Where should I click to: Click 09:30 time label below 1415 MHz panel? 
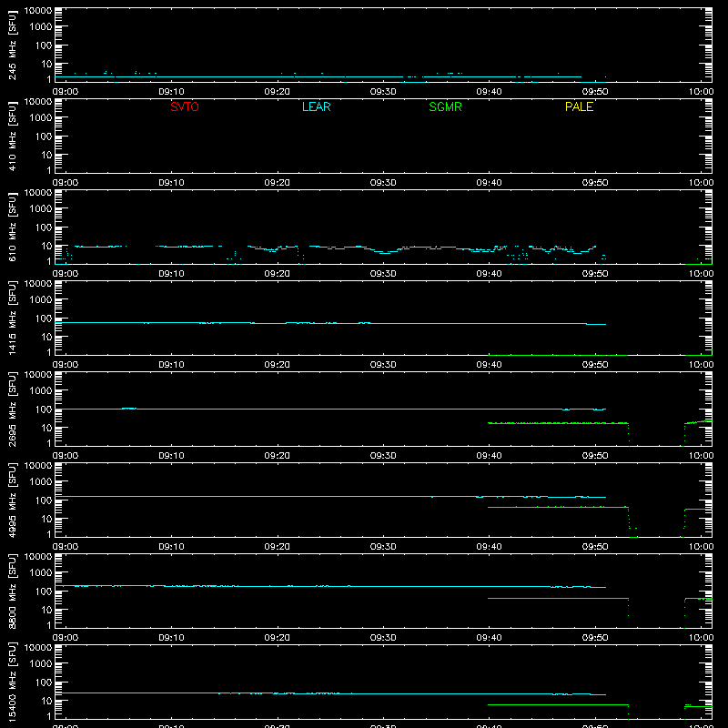coord(383,365)
